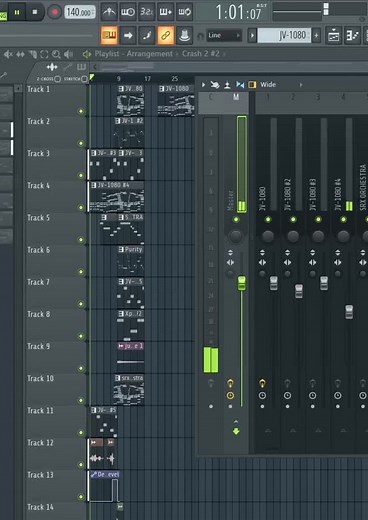Mute the JV-1080 #4 mixer track LED
Viewport: 368px width, 520px height.
point(343,219)
